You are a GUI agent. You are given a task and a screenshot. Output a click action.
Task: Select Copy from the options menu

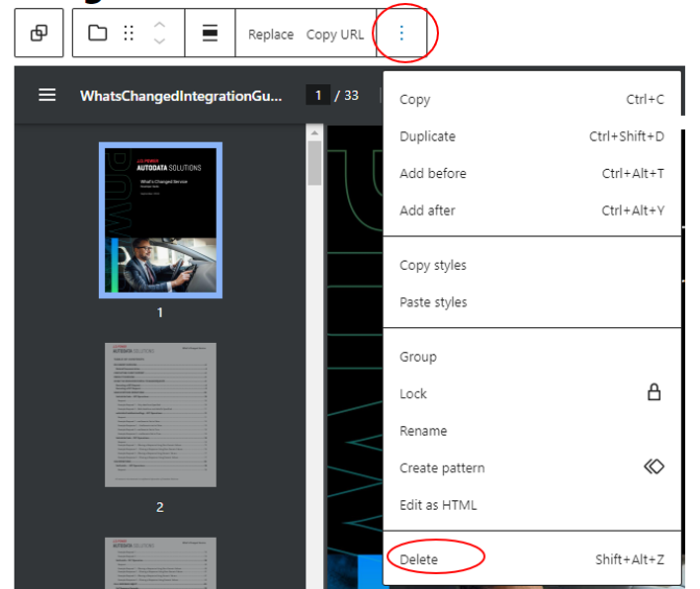414,100
